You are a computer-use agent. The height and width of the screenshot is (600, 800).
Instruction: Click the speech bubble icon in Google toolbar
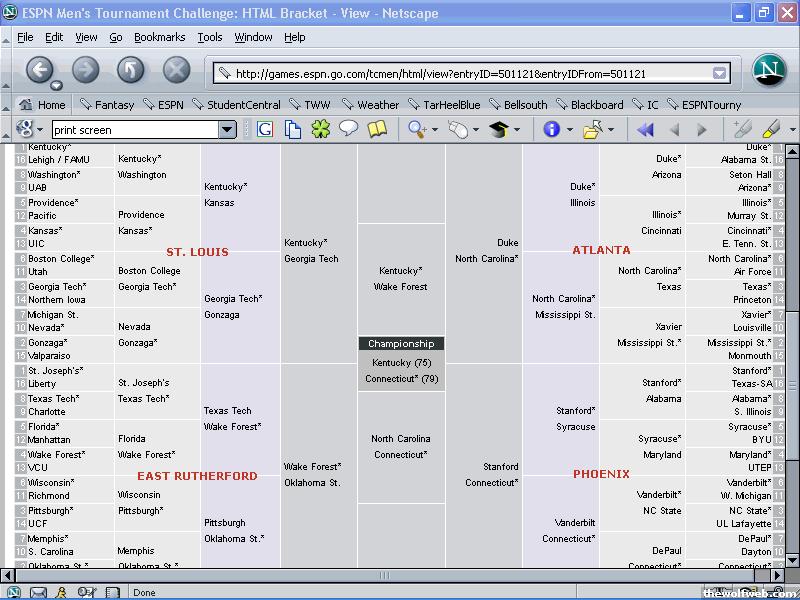(x=348, y=129)
